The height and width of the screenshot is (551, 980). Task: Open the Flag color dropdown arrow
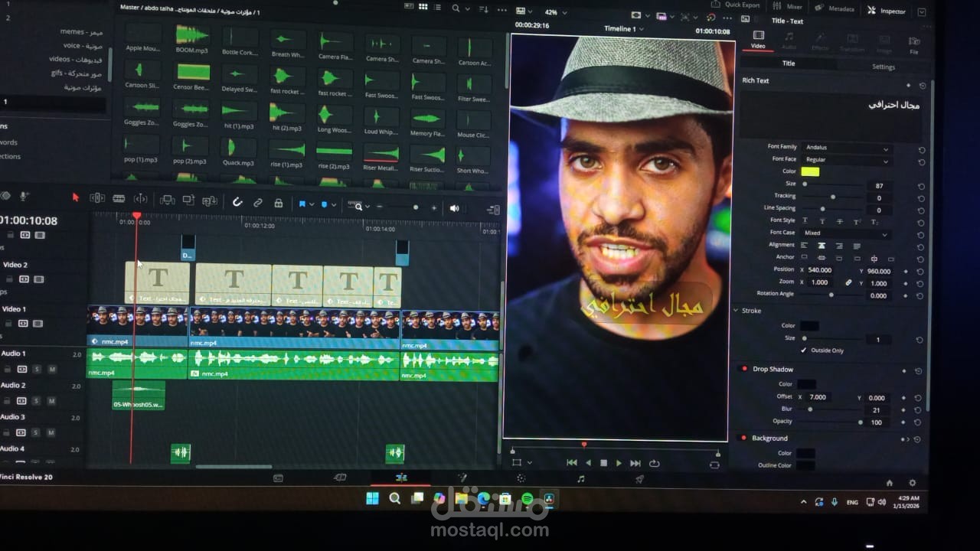312,205
